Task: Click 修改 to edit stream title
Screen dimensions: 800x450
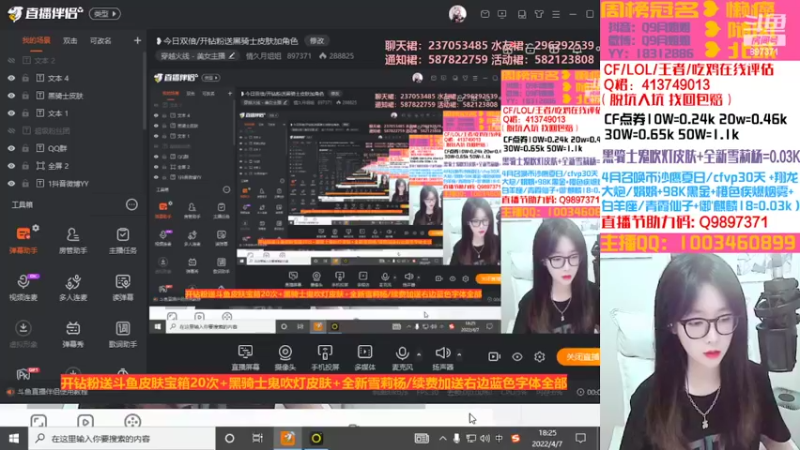Action: [x=317, y=41]
